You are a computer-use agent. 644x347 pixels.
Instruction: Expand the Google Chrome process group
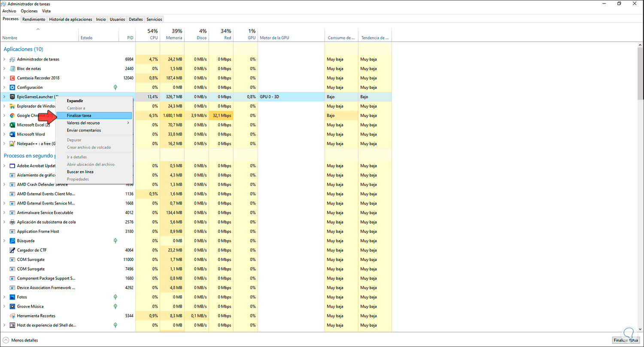click(4, 116)
